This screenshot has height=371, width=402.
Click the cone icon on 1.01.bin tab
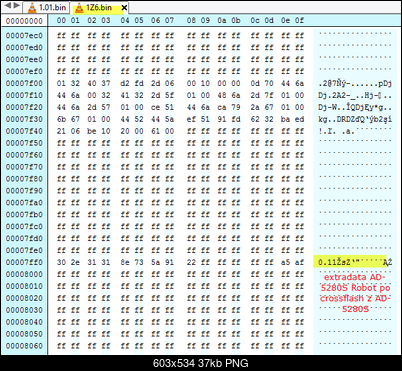(32, 7)
